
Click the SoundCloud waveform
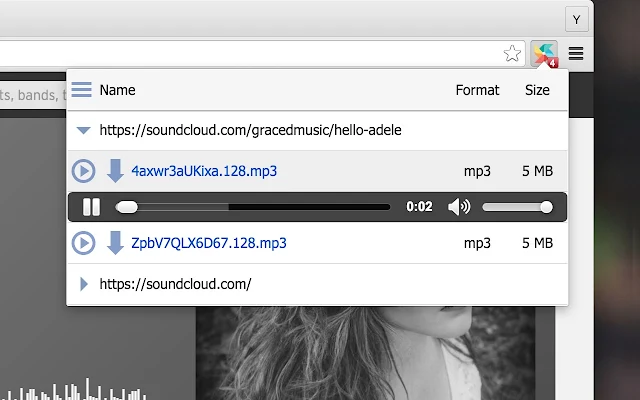[73, 390]
